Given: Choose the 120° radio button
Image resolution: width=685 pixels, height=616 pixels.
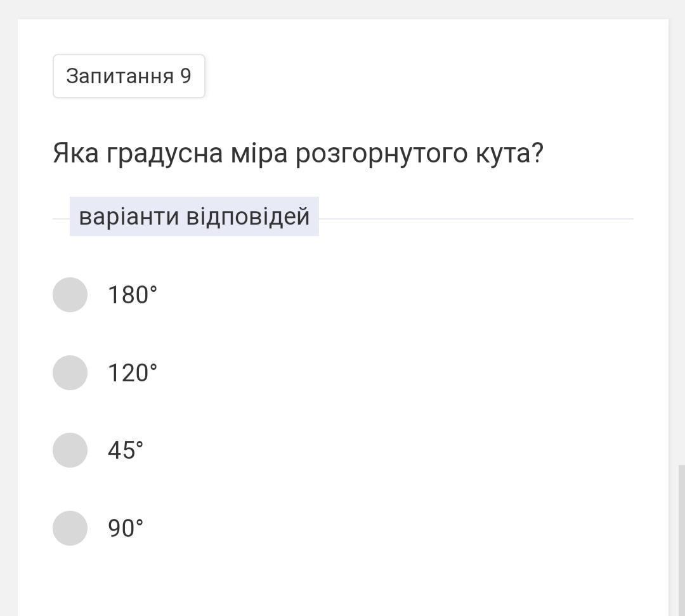Looking at the screenshot, I should click(x=70, y=372).
